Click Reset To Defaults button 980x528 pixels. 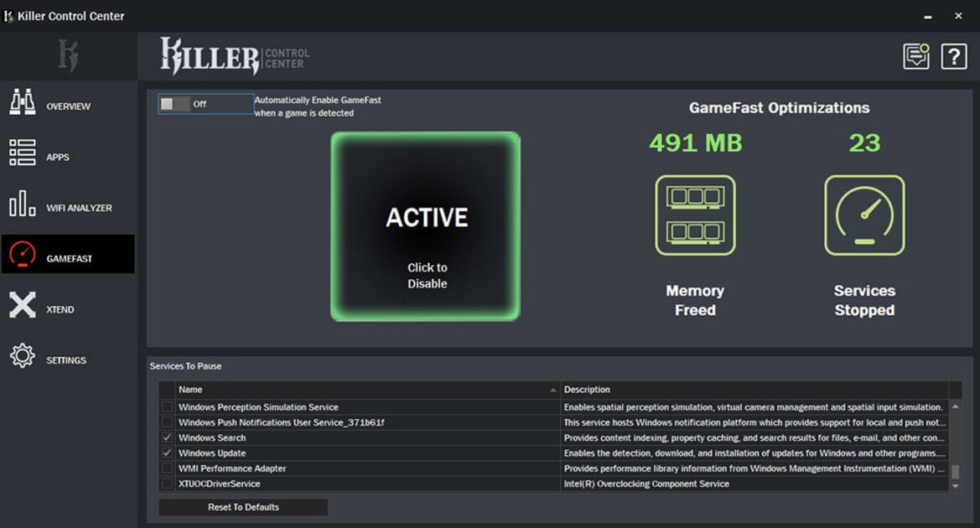click(243, 507)
